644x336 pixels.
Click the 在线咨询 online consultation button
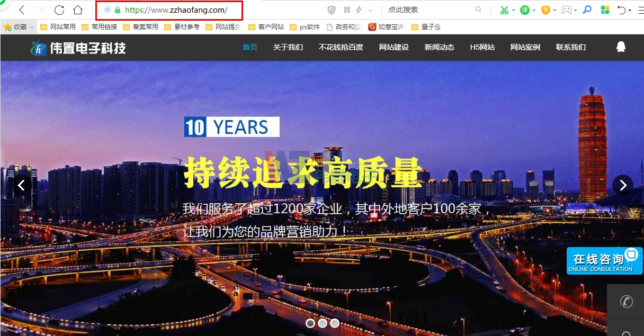(x=601, y=260)
